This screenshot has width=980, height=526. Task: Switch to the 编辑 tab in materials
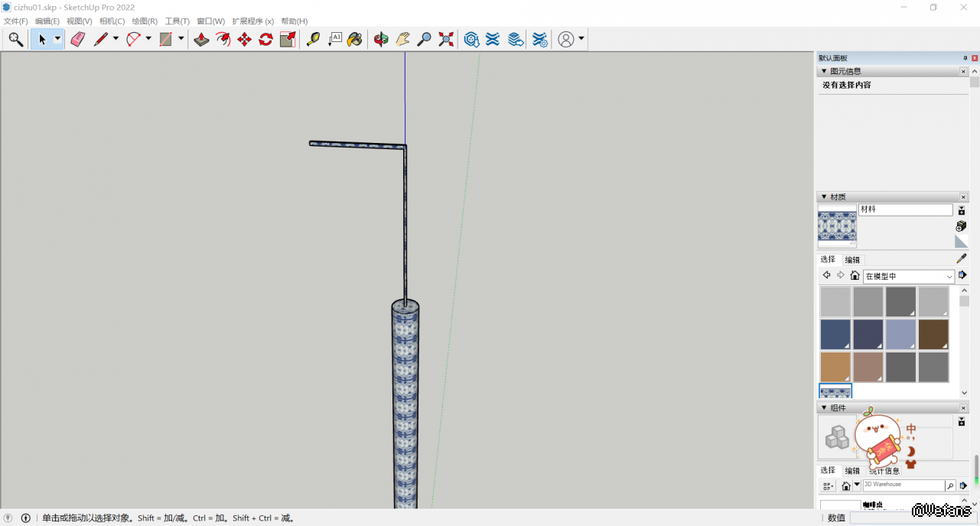point(852,260)
